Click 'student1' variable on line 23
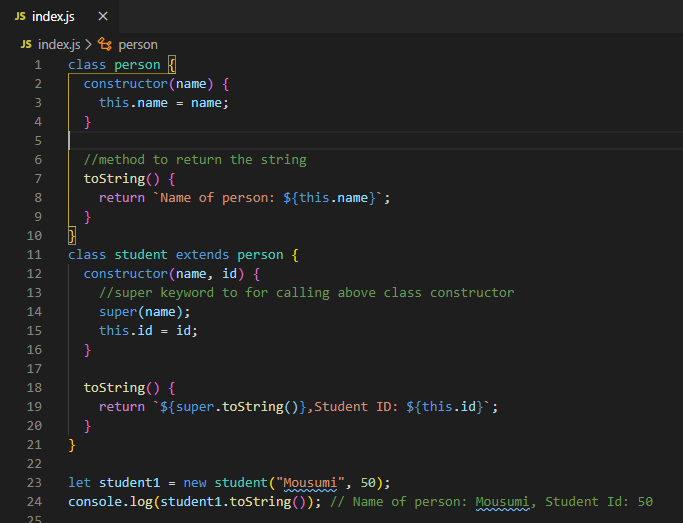The height and width of the screenshot is (523, 683). pyautogui.click(x=129, y=483)
